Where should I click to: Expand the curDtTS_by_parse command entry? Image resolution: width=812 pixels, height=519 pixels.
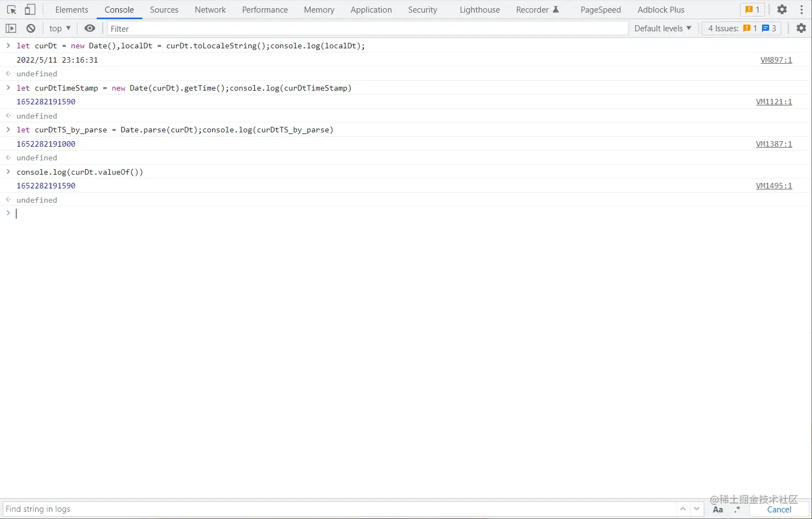tap(8, 130)
